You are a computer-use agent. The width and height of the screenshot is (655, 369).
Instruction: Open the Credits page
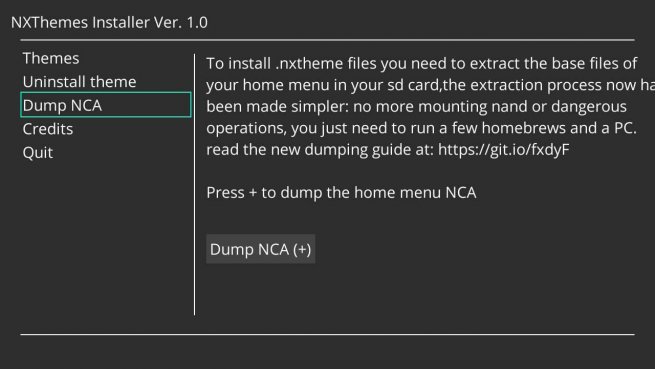48,129
